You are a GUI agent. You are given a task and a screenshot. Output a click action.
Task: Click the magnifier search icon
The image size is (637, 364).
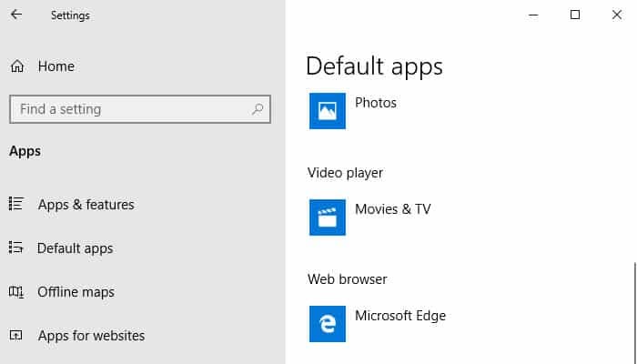(x=258, y=109)
